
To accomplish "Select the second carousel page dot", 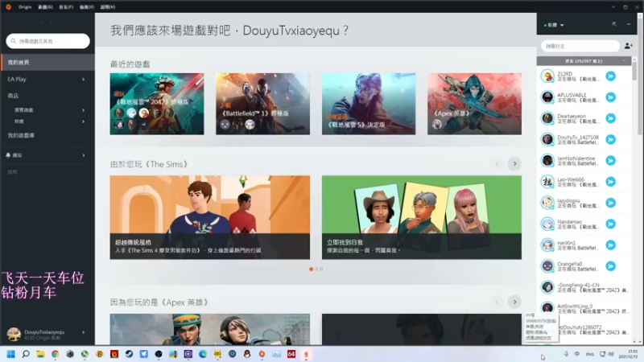I will click(x=316, y=269).
